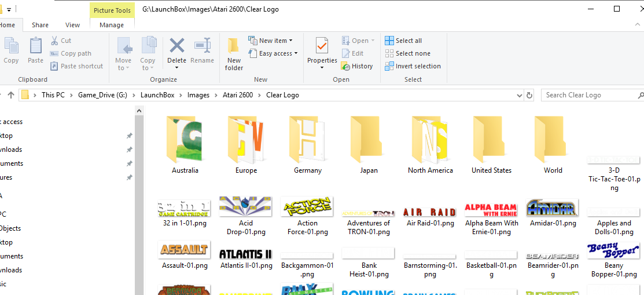
Task: Go to This PC in the breadcrumb
Action: point(53,95)
